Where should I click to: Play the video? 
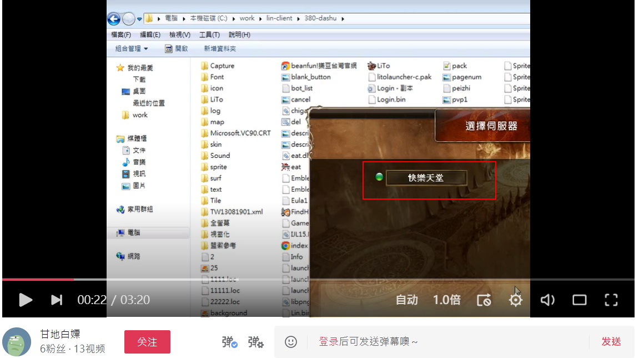point(26,300)
